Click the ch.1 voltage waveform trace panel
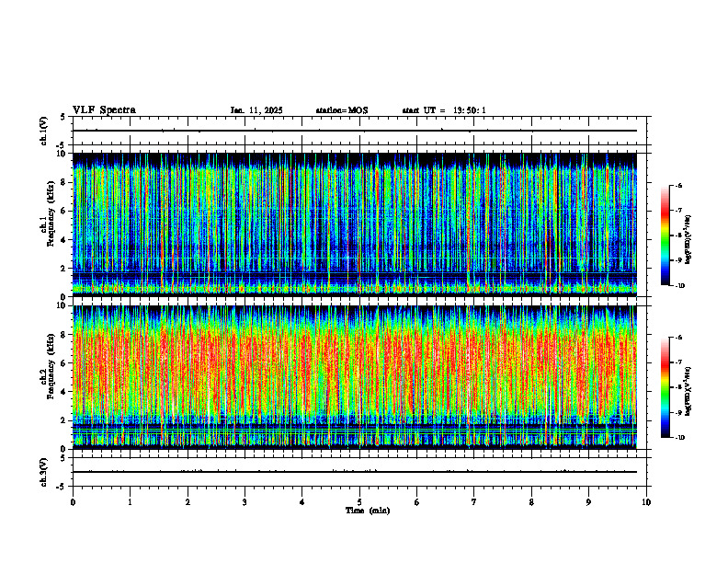This screenshot has height=563, width=728. tap(359, 131)
